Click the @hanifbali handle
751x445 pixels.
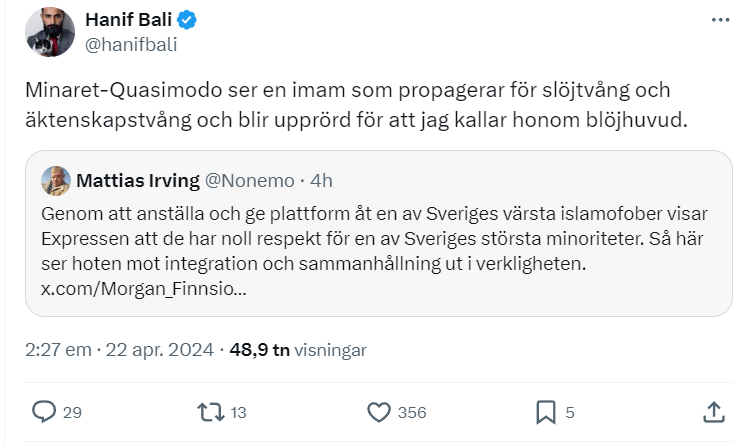tap(128, 44)
